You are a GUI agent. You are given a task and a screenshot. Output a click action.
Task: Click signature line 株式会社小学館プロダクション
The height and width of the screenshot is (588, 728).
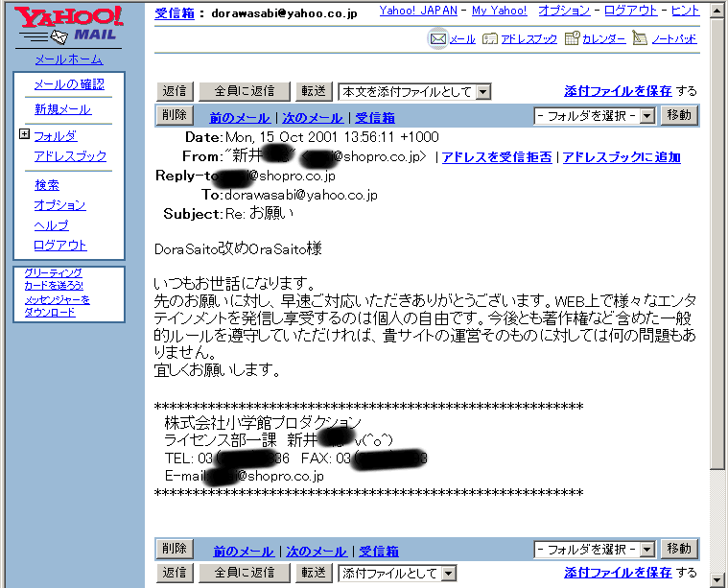(x=263, y=423)
